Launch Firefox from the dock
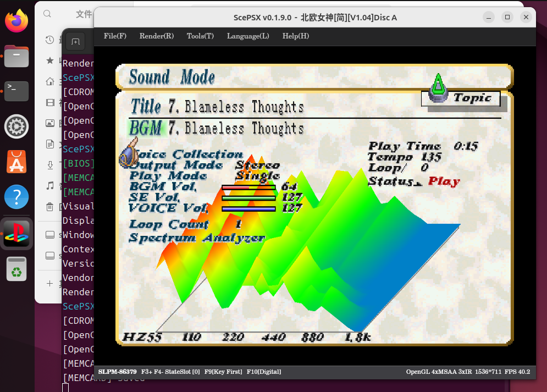 pyautogui.click(x=16, y=21)
